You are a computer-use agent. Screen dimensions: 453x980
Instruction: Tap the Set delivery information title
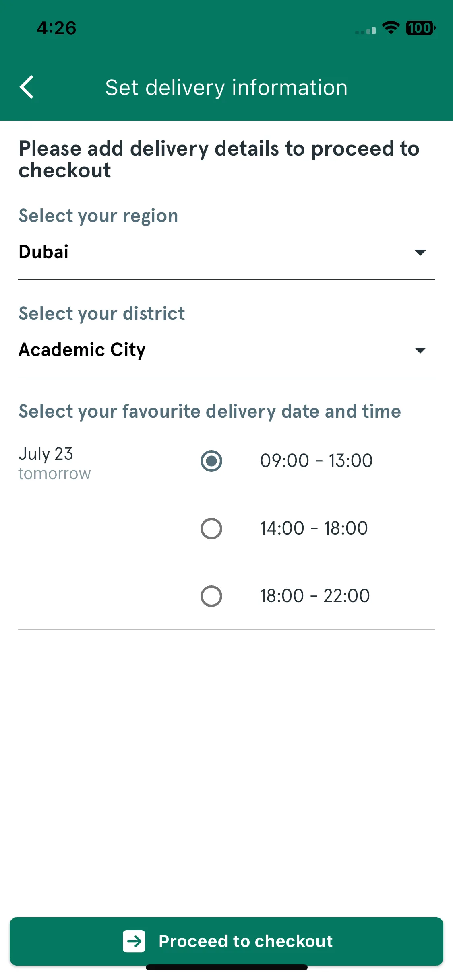[226, 88]
